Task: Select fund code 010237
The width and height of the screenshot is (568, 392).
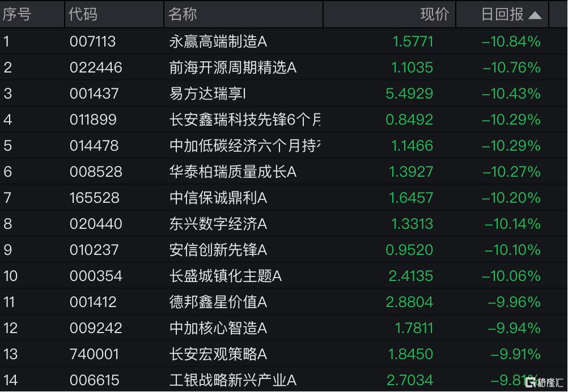Action: 94,250
